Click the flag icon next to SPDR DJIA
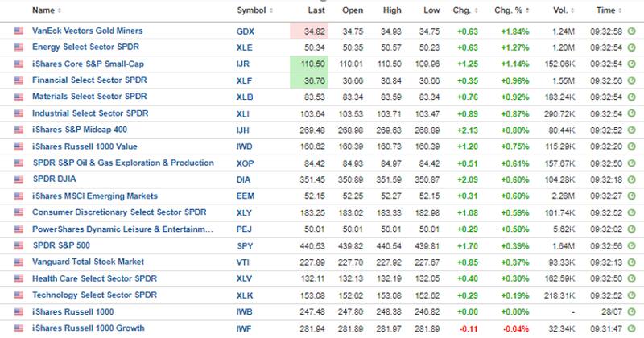Screen dimensions: 644x338 [18, 179]
